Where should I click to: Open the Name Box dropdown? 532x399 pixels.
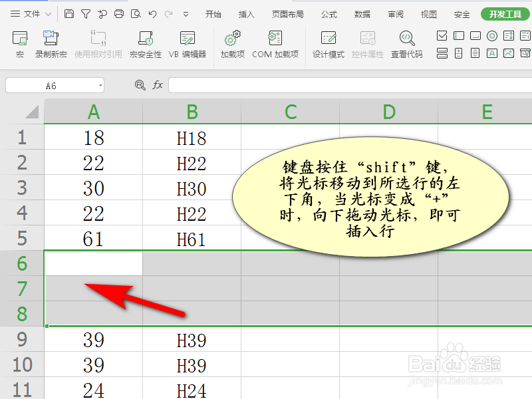click(x=101, y=84)
